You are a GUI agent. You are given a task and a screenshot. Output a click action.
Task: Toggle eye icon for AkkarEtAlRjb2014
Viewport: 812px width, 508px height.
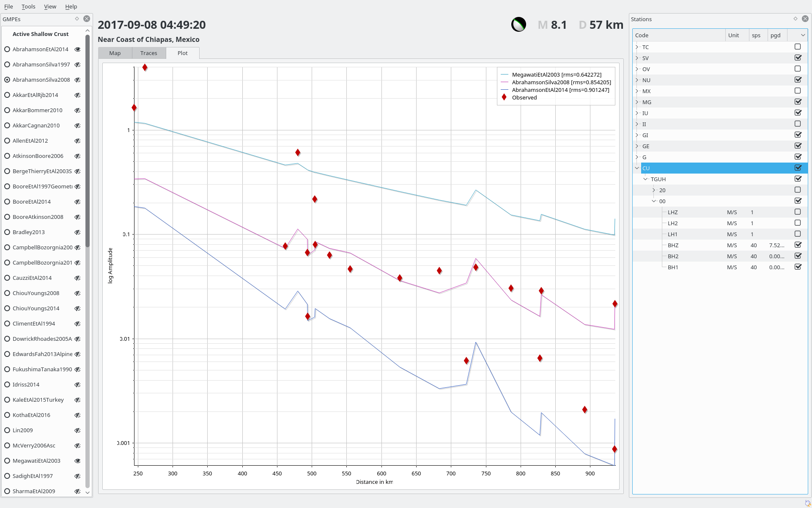pyautogui.click(x=77, y=95)
